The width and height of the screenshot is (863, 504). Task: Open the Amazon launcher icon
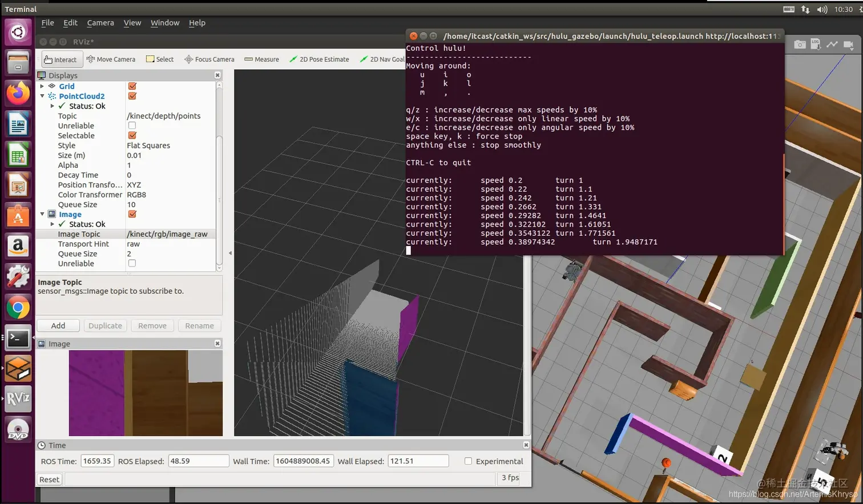pos(18,247)
